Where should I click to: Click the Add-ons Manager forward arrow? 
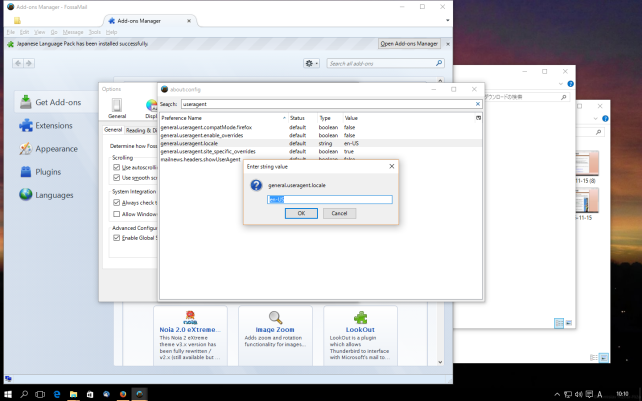point(29,63)
